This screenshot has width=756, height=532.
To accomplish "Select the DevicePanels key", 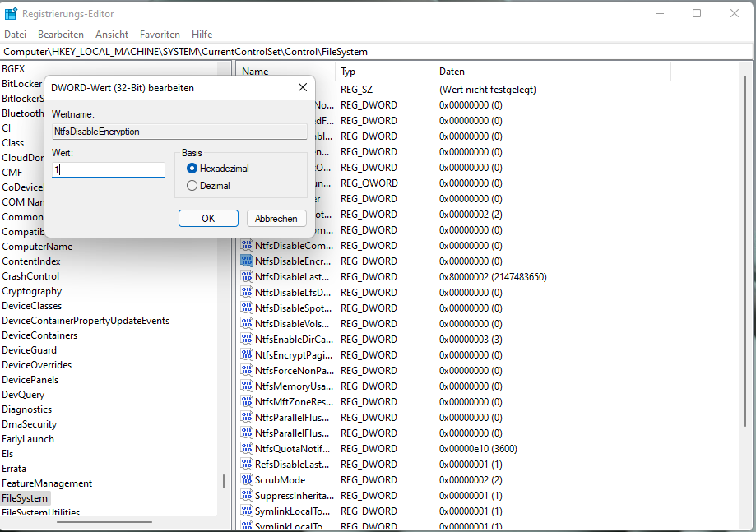I will coord(30,379).
